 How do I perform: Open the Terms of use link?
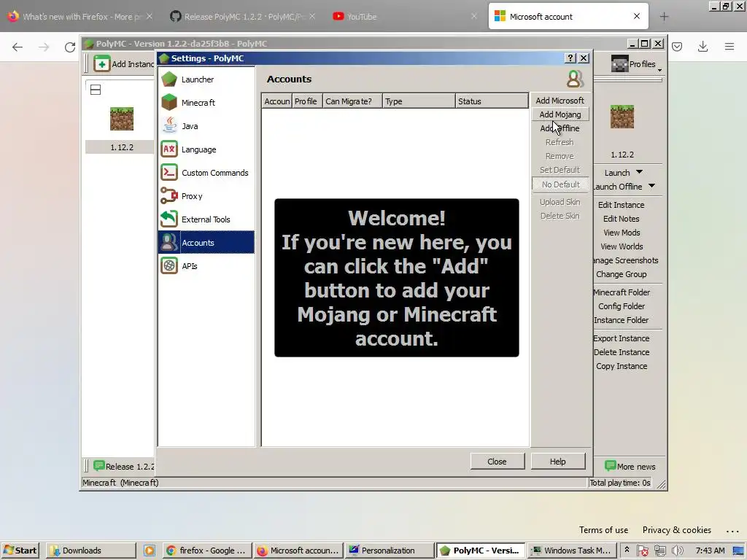[603, 530]
